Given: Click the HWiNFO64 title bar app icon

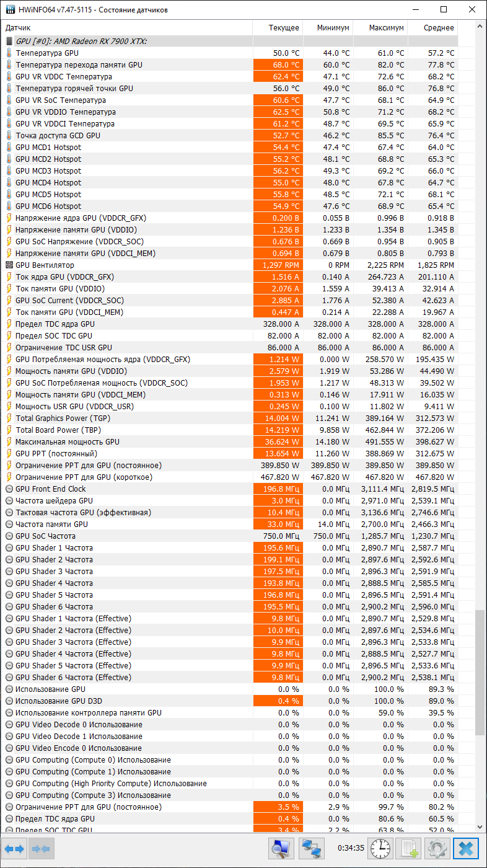Looking at the screenshot, I should click(x=9, y=9).
